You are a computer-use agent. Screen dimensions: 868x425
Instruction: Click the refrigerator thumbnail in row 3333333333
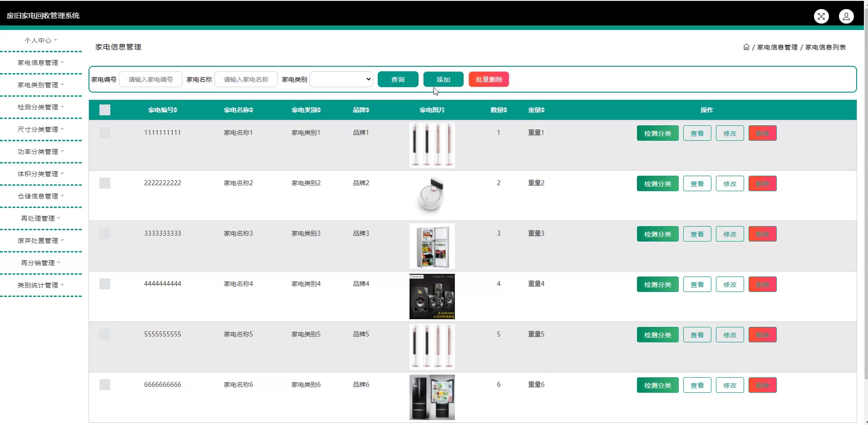coord(432,246)
